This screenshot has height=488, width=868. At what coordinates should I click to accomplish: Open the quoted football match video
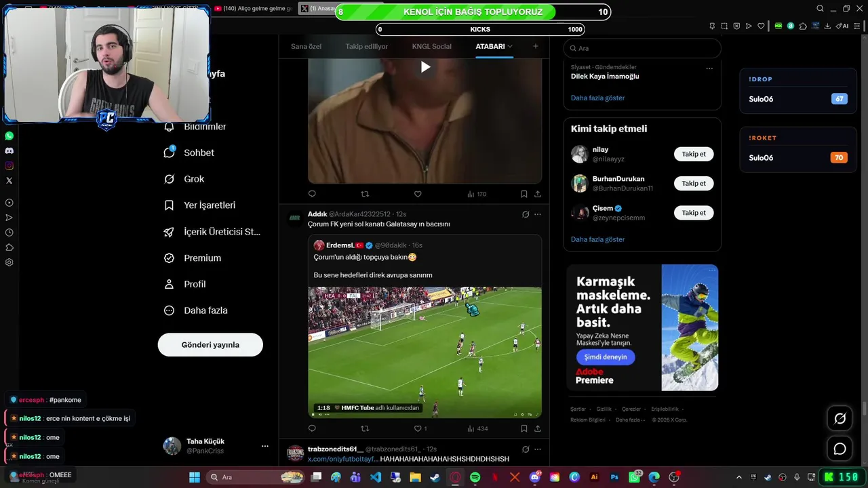425,352
